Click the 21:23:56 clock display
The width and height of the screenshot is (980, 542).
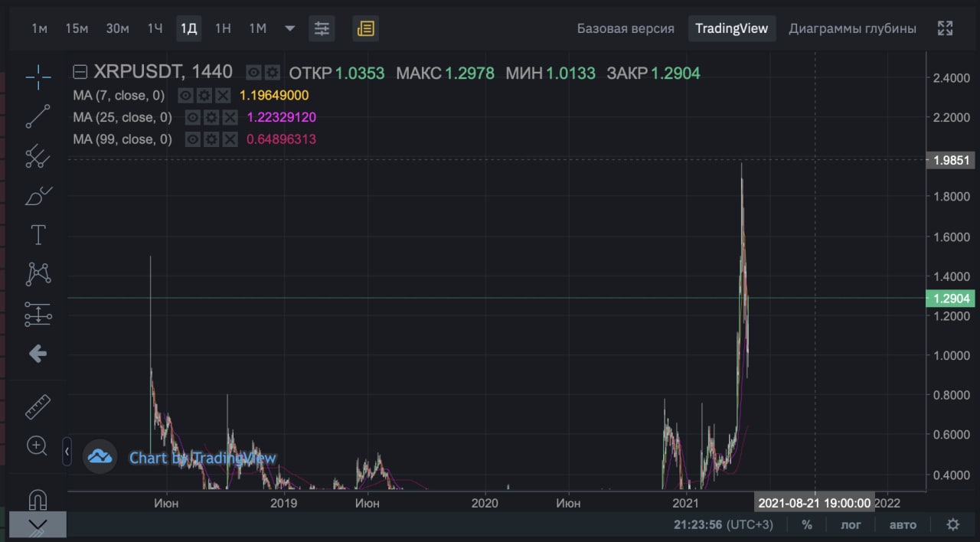[x=697, y=524]
